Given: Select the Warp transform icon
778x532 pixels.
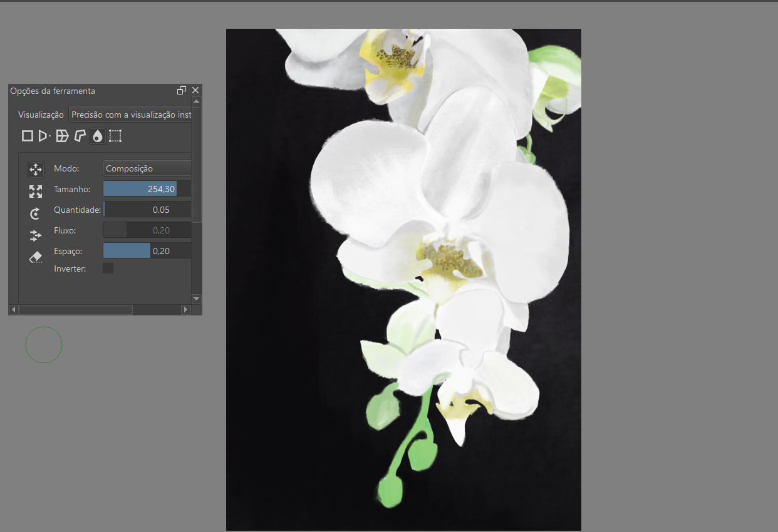Looking at the screenshot, I should tap(62, 136).
